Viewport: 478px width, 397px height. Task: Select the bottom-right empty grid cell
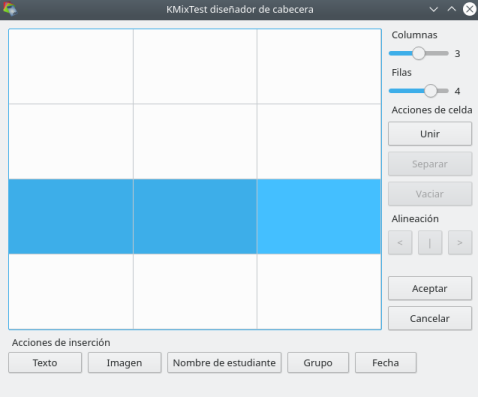319,292
